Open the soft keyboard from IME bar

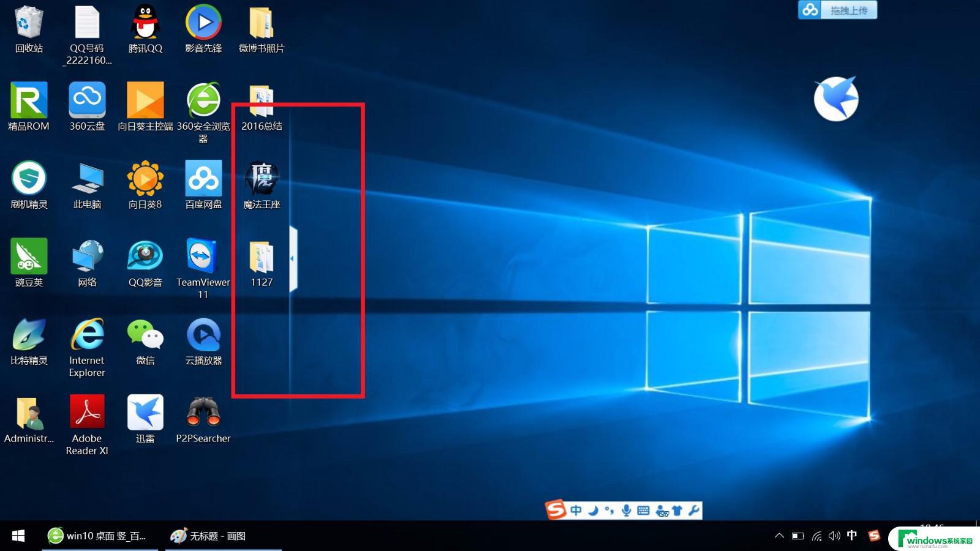643,510
